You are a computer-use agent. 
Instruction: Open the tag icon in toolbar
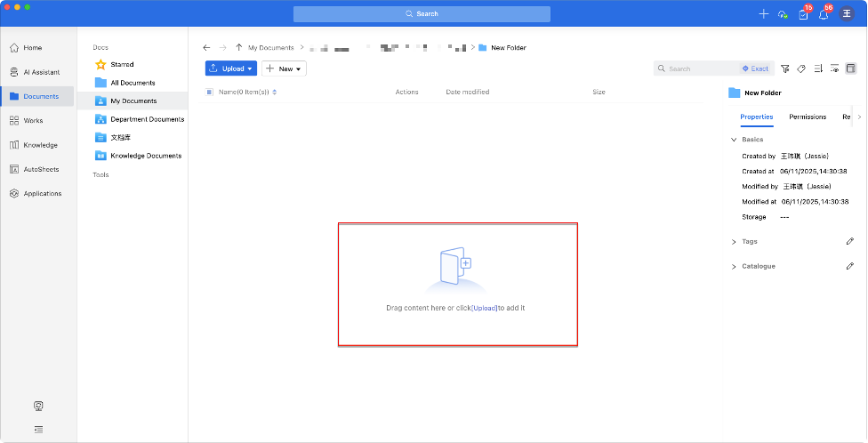pos(801,68)
